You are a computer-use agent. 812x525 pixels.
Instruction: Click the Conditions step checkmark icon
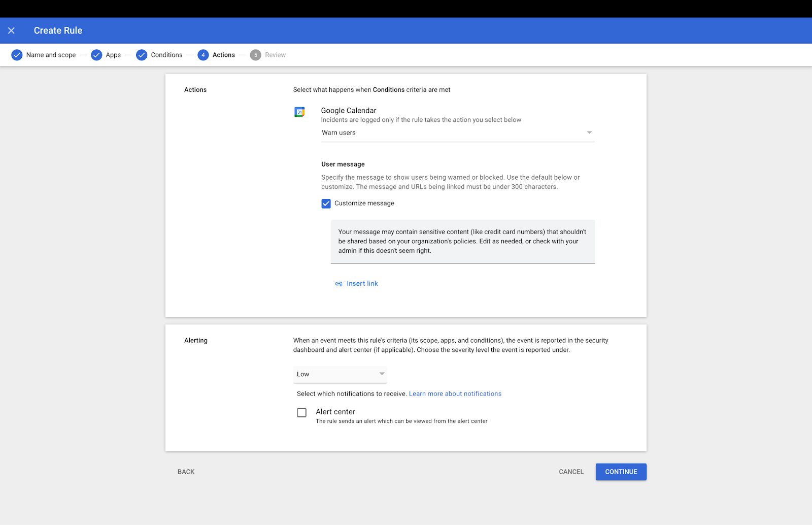pyautogui.click(x=142, y=55)
